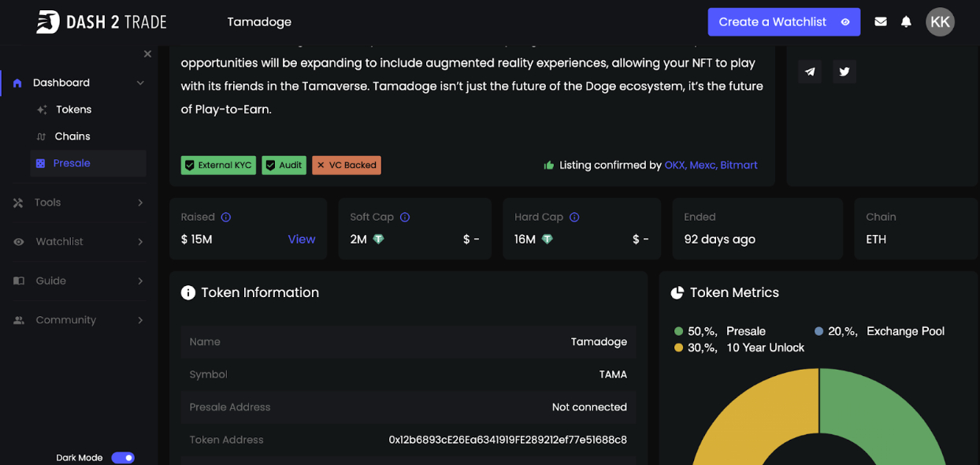Image resolution: width=980 pixels, height=465 pixels.
Task: Click the External KYC badge
Action: 218,166
